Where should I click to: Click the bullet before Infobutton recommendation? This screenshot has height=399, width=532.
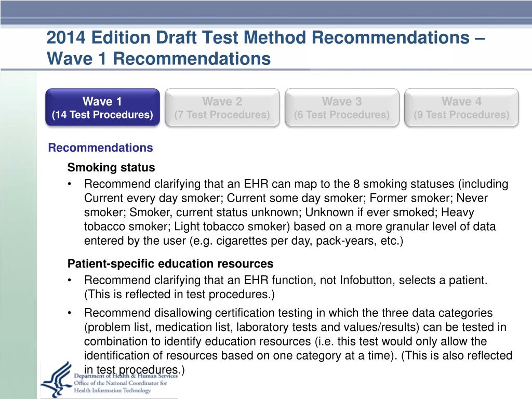(x=70, y=281)
